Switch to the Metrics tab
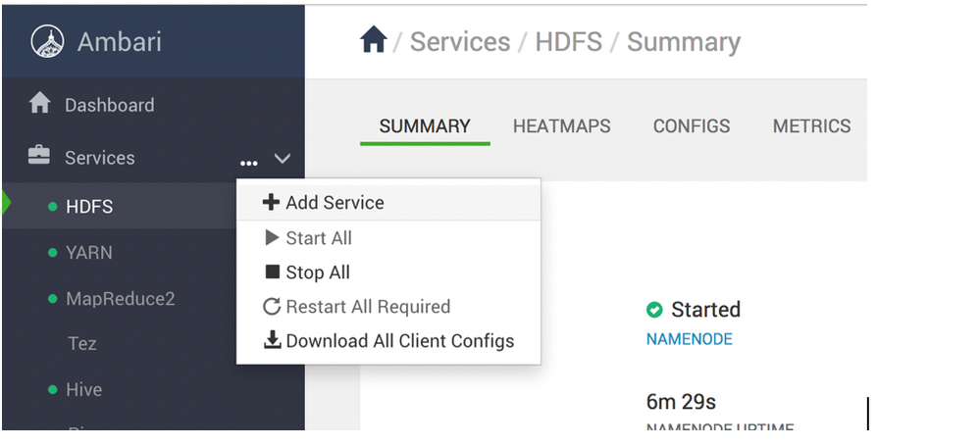The width and height of the screenshot is (980, 446). 811,126
